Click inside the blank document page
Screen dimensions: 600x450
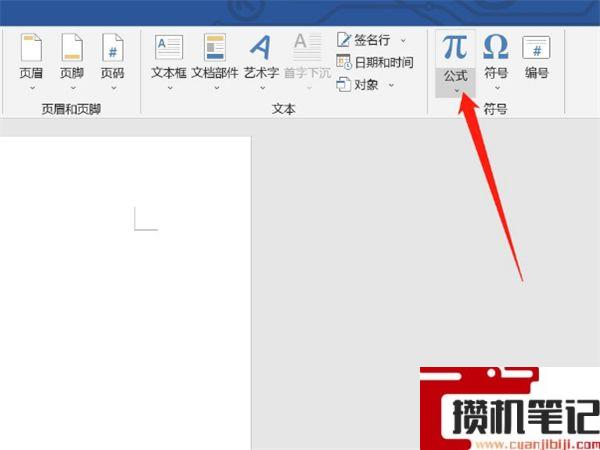[x=126, y=293]
